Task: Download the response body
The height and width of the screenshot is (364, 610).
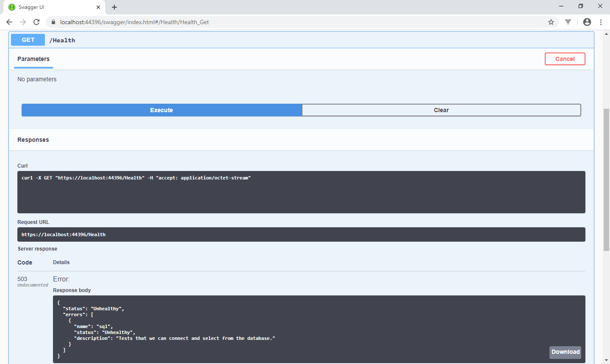Action: [x=565, y=352]
